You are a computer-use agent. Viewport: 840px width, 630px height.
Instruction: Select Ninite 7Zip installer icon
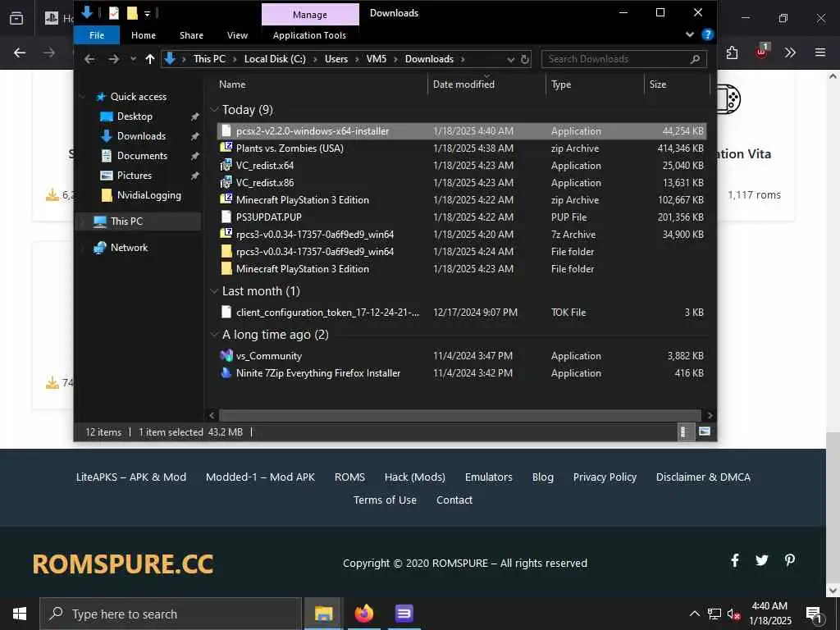tap(226, 373)
